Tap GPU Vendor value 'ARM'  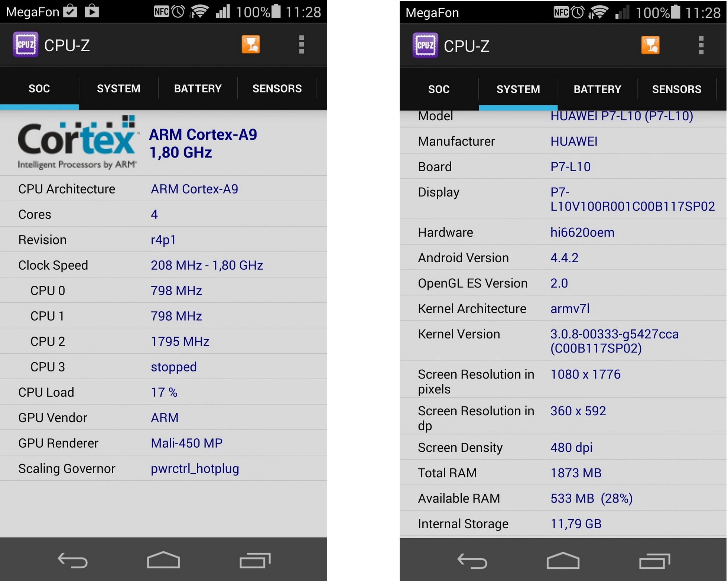tap(165, 418)
